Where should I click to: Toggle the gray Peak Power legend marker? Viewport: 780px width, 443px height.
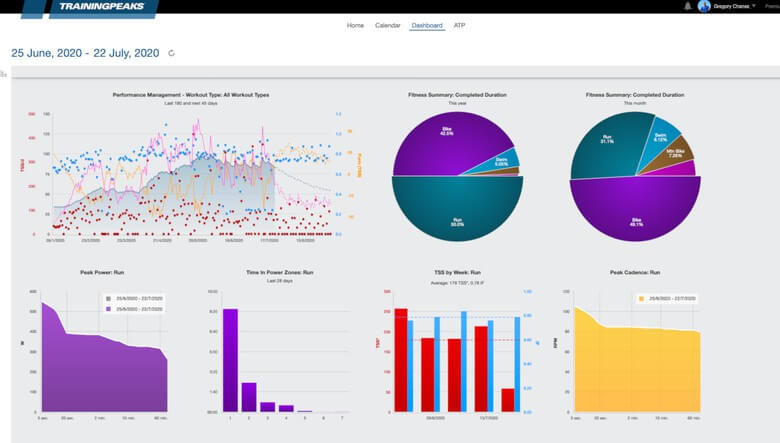pos(108,299)
